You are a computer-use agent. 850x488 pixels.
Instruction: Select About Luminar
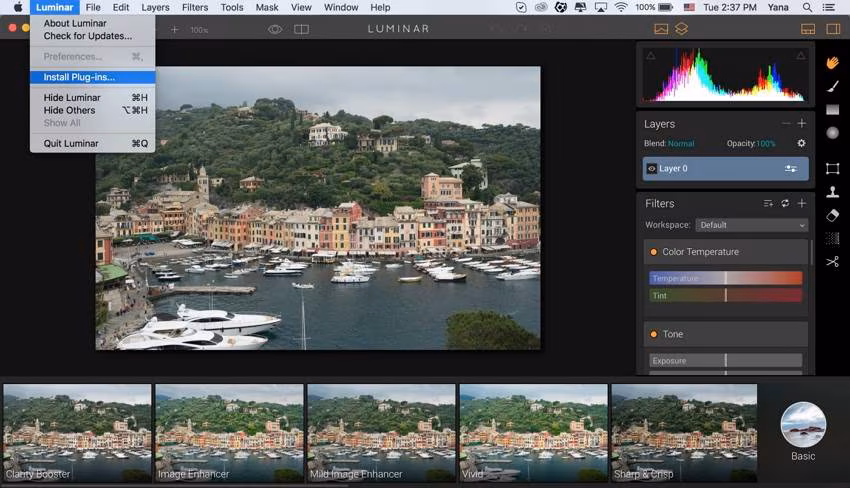pyautogui.click(x=93, y=23)
